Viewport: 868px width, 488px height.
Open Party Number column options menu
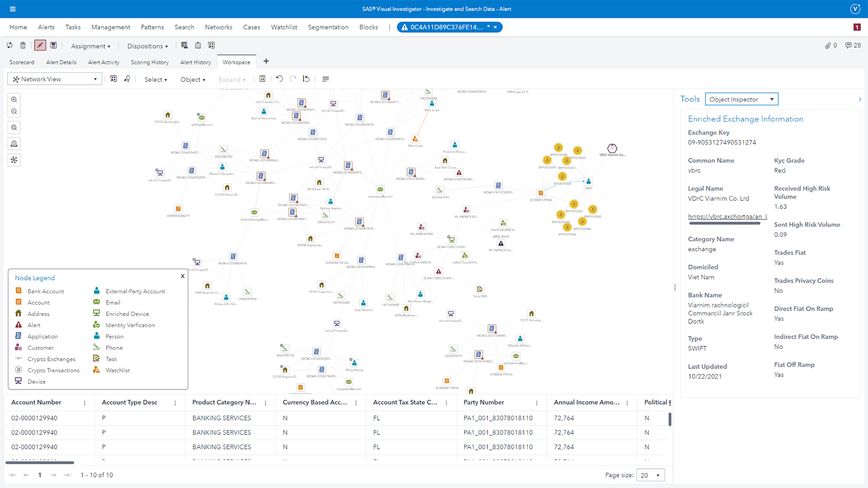tap(537, 403)
